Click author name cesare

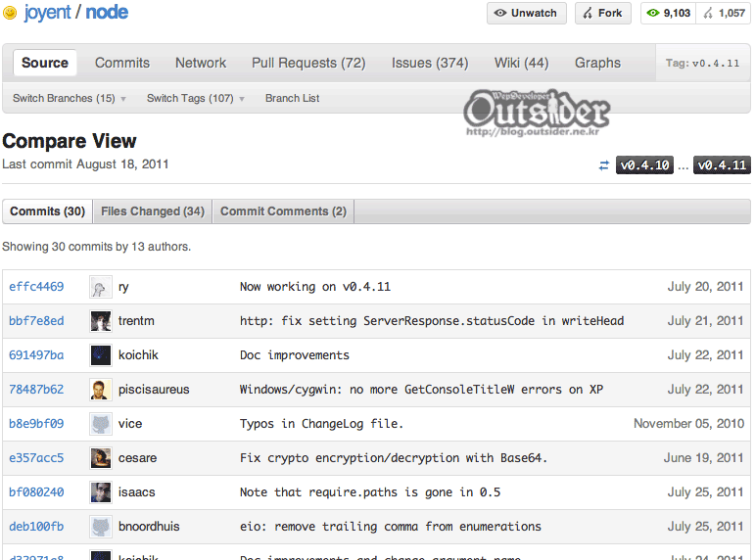pyautogui.click(x=138, y=458)
